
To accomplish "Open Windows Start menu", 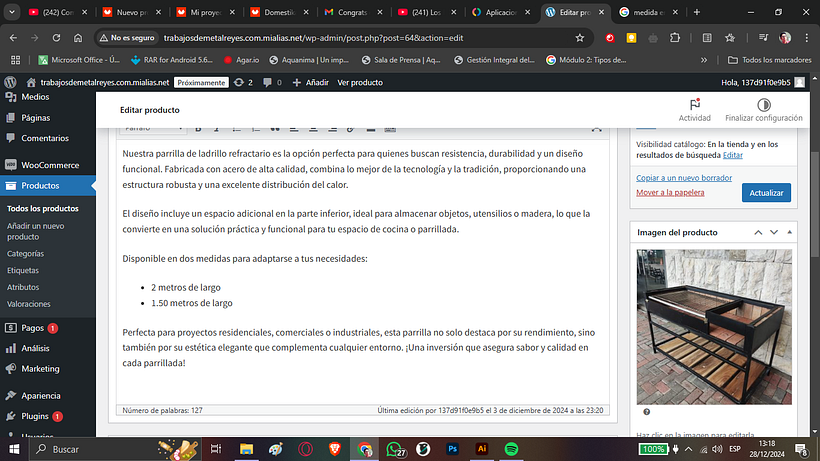I will (14, 449).
